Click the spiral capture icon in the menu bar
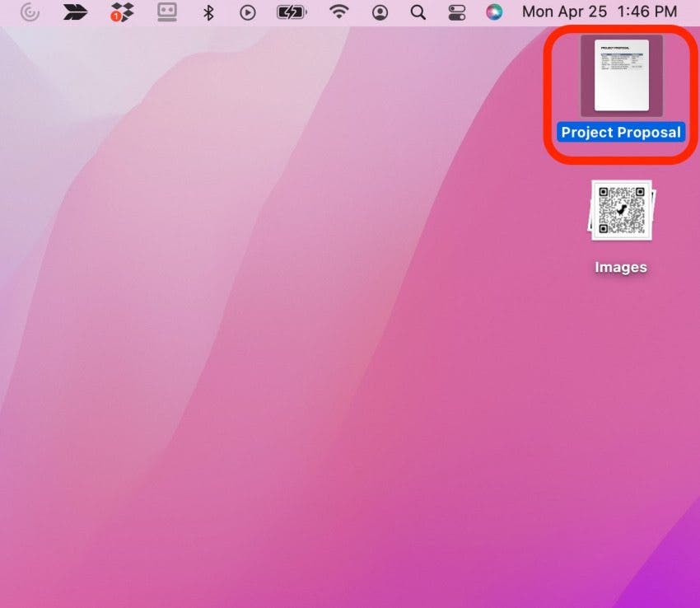The height and width of the screenshot is (608, 700). click(30, 12)
